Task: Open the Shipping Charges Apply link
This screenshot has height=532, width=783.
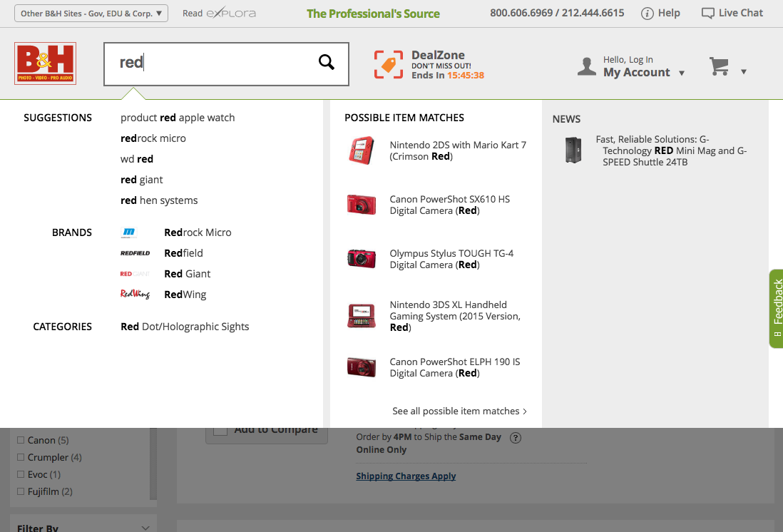Action: click(x=406, y=476)
